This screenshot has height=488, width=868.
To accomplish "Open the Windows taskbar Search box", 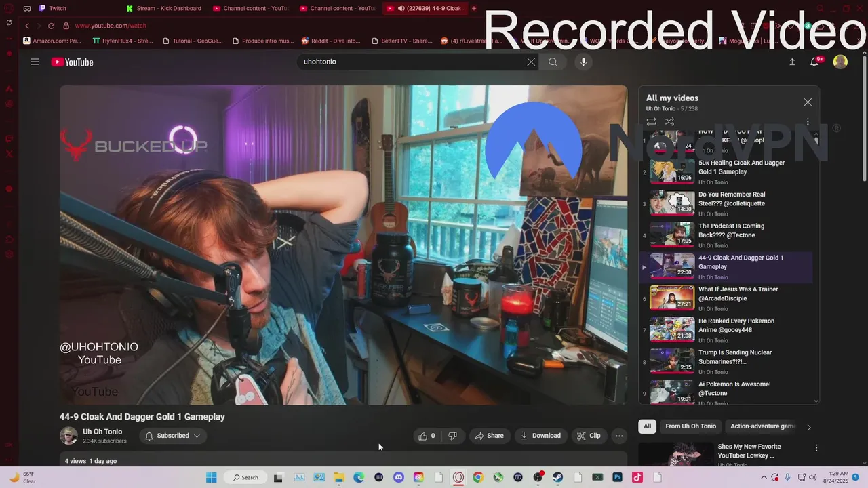I will 245,477.
